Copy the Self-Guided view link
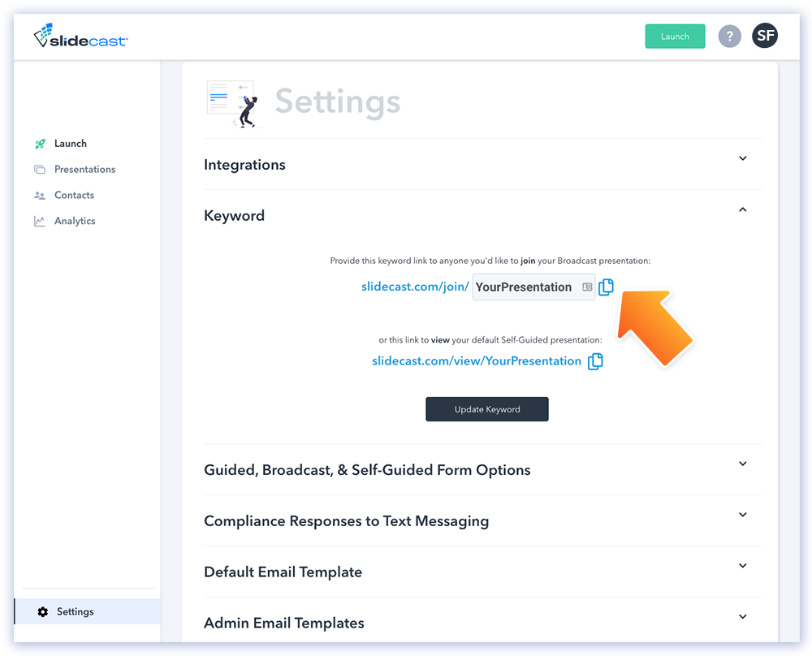Image resolution: width=812 pixels, height=656 pixels. point(595,360)
